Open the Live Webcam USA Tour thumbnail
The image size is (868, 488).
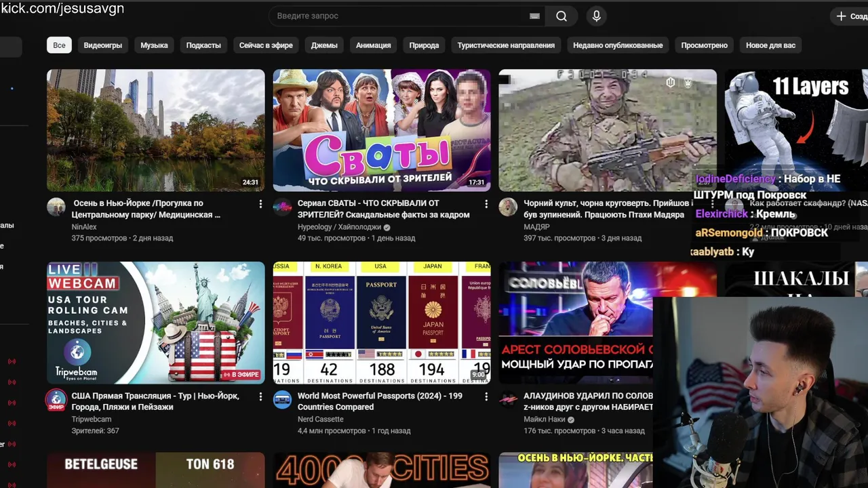click(155, 323)
